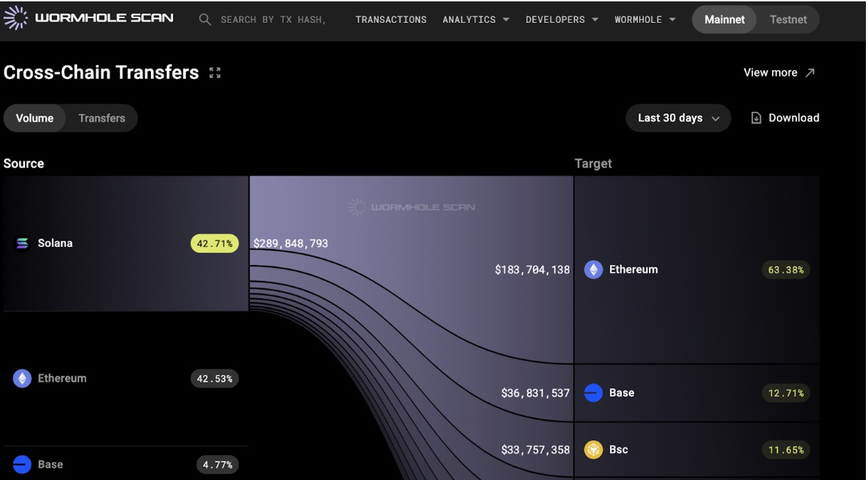Switch network to Mainnet

click(724, 19)
